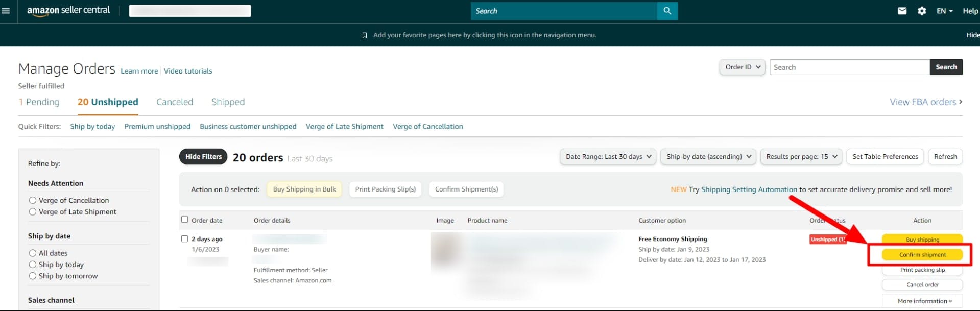Tick the checkbox for the 1/6/2023 order
The width and height of the screenshot is (980, 311).
[185, 238]
